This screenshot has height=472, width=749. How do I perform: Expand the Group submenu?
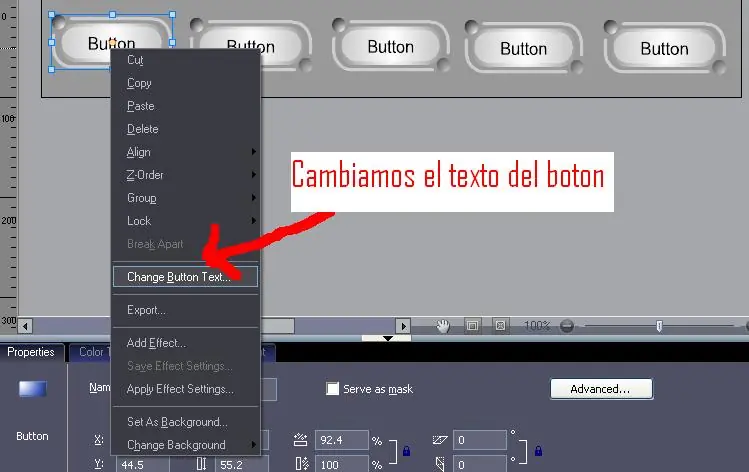pos(187,198)
